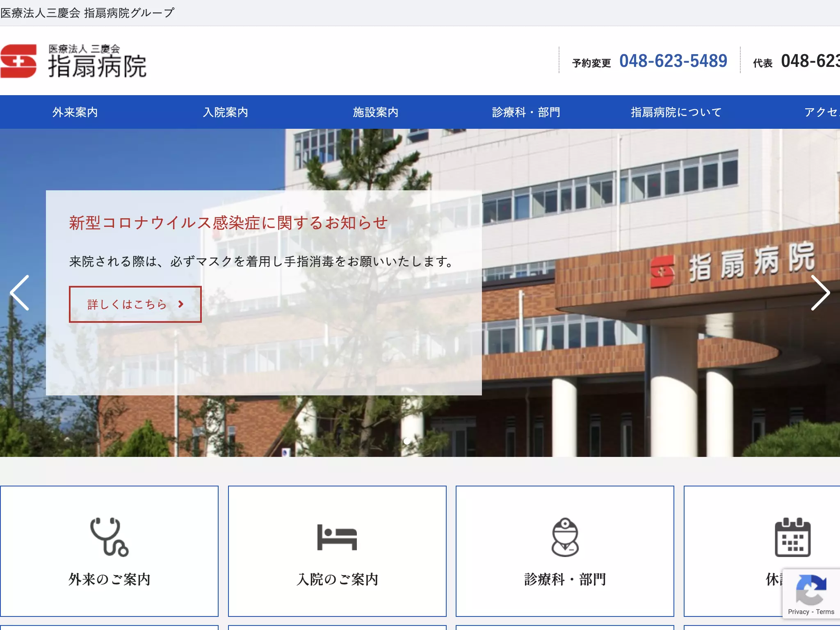
Task: Click the 指扇病院 name text in header logo
Action: pos(97,66)
